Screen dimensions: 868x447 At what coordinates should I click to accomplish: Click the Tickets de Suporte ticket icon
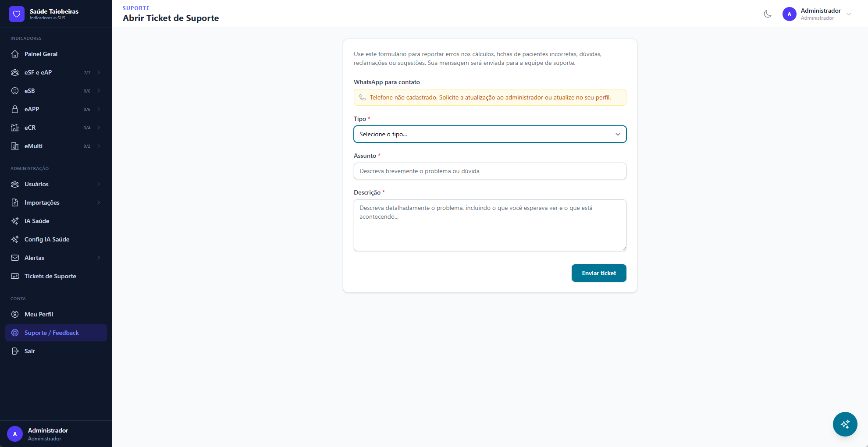(x=15, y=276)
